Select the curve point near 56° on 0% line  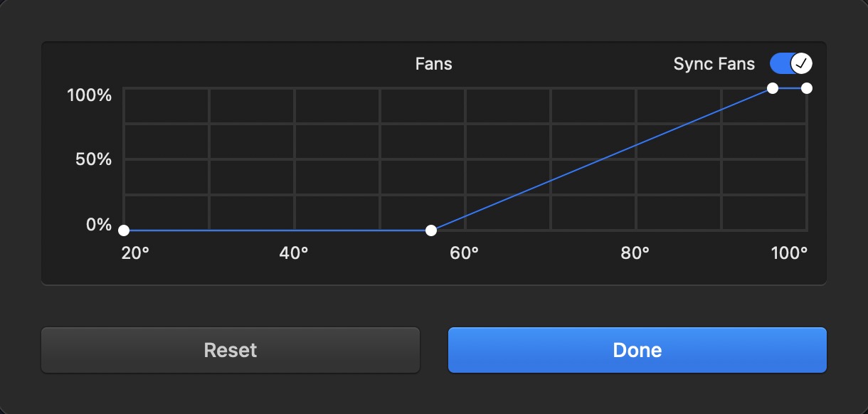click(x=430, y=230)
